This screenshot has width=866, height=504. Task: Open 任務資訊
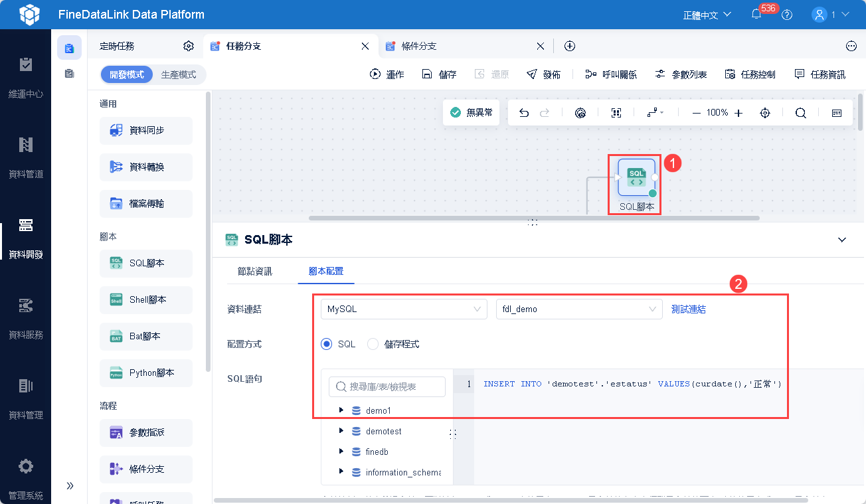click(x=820, y=74)
